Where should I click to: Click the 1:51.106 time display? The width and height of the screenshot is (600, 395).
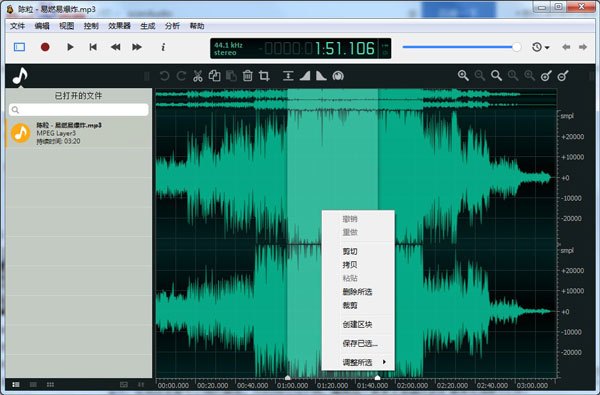click(x=345, y=49)
